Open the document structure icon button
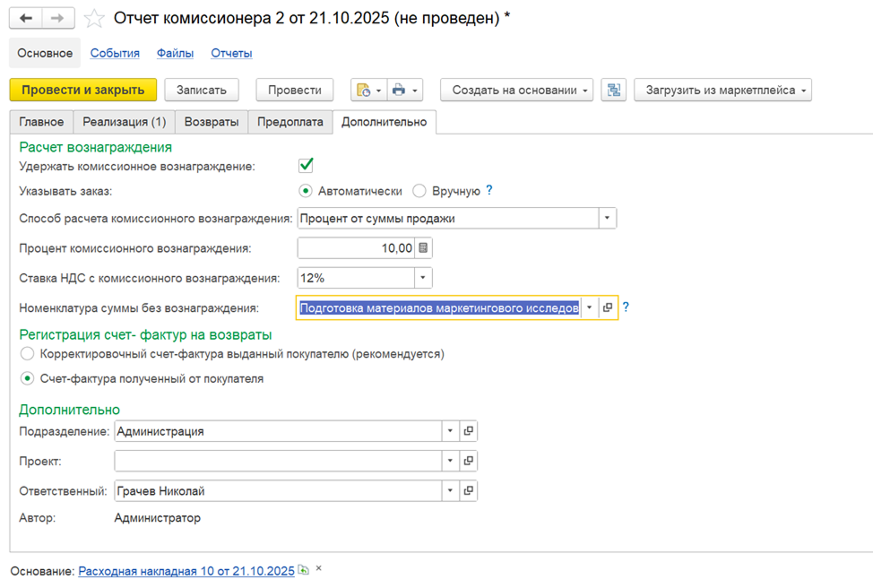Screen dimensions: 873x588 coord(614,90)
